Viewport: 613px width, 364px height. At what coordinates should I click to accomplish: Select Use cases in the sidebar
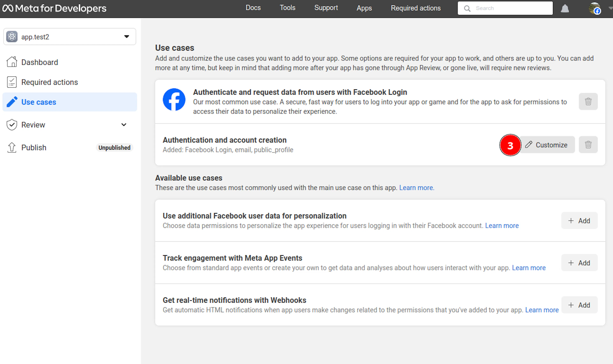(x=70, y=102)
